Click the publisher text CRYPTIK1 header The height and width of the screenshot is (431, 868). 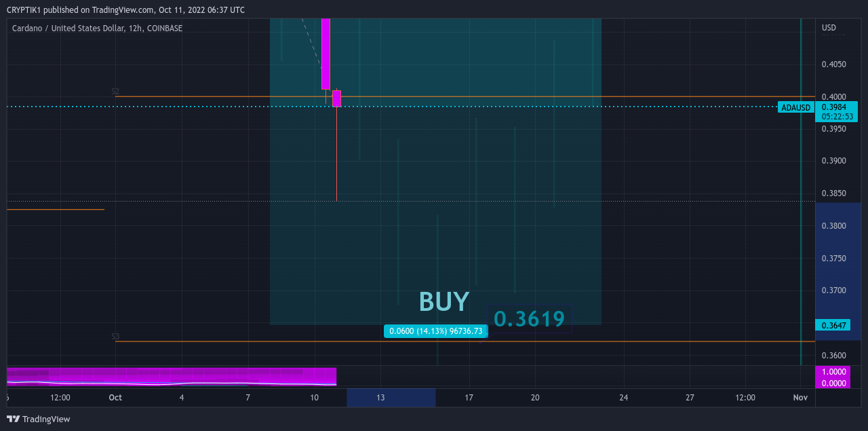click(x=125, y=10)
